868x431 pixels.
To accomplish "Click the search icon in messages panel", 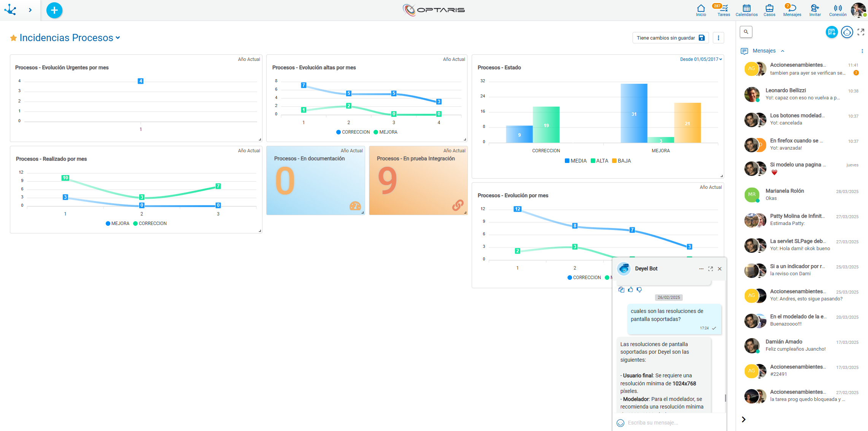I will point(746,32).
